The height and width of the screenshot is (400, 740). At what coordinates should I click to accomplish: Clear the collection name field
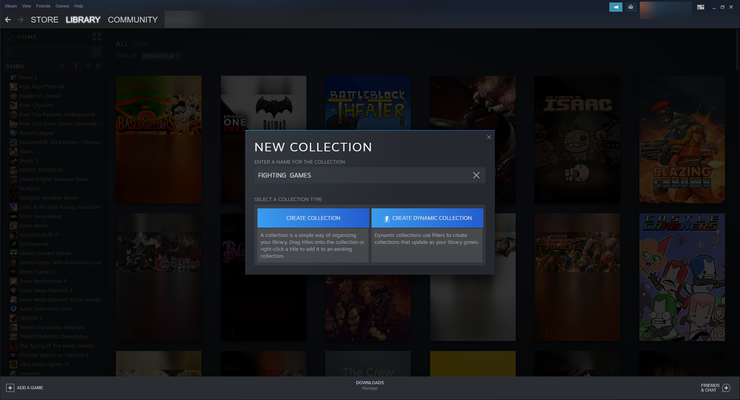pos(476,175)
